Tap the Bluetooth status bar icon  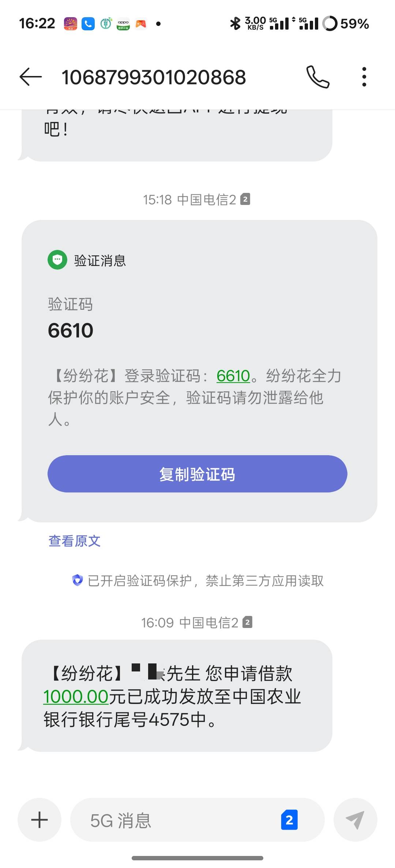235,24
